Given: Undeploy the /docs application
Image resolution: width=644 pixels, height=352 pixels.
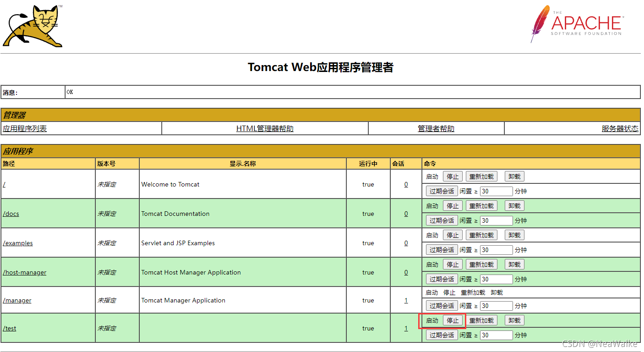Looking at the screenshot, I should [514, 206].
